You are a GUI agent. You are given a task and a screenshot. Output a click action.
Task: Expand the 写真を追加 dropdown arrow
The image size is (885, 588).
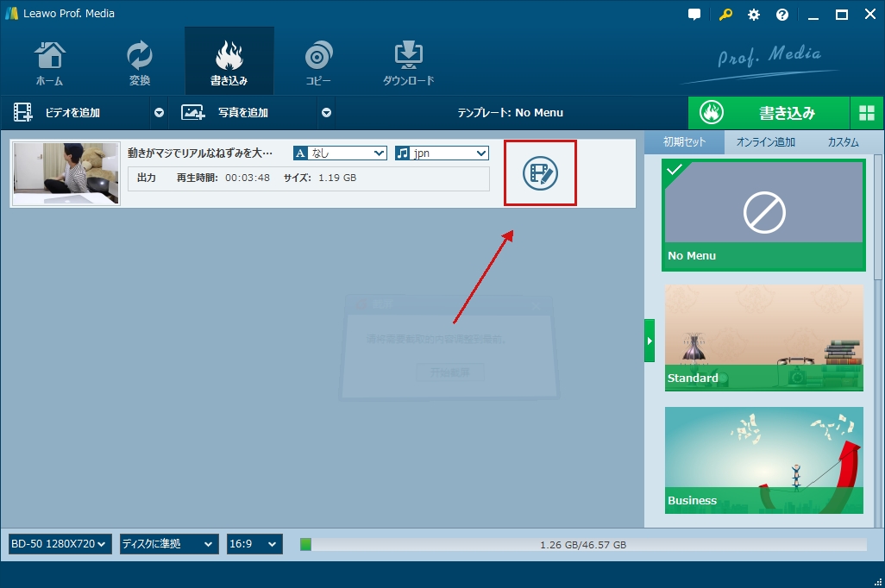coord(326,113)
